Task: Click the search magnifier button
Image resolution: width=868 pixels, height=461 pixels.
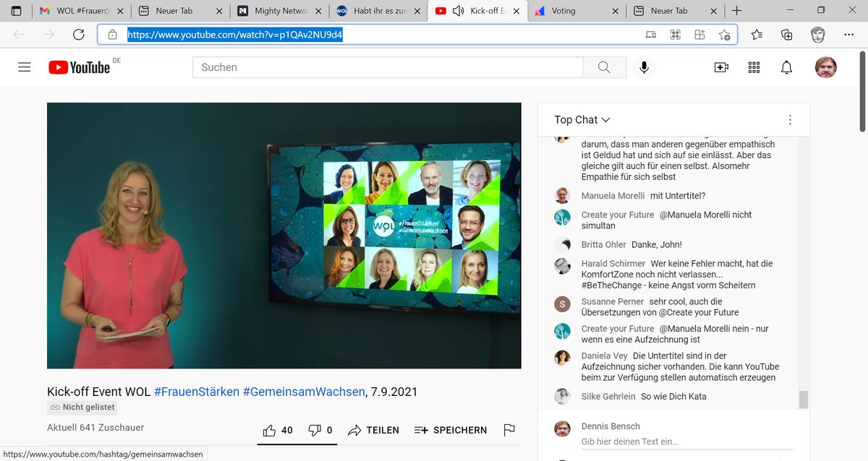Action: (604, 67)
